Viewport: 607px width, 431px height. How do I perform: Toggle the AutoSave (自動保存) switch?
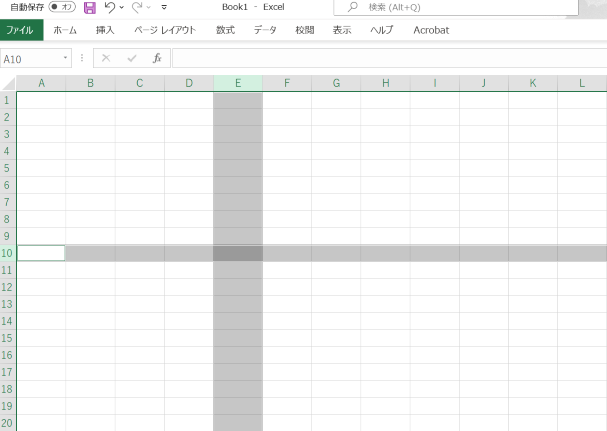(62, 8)
